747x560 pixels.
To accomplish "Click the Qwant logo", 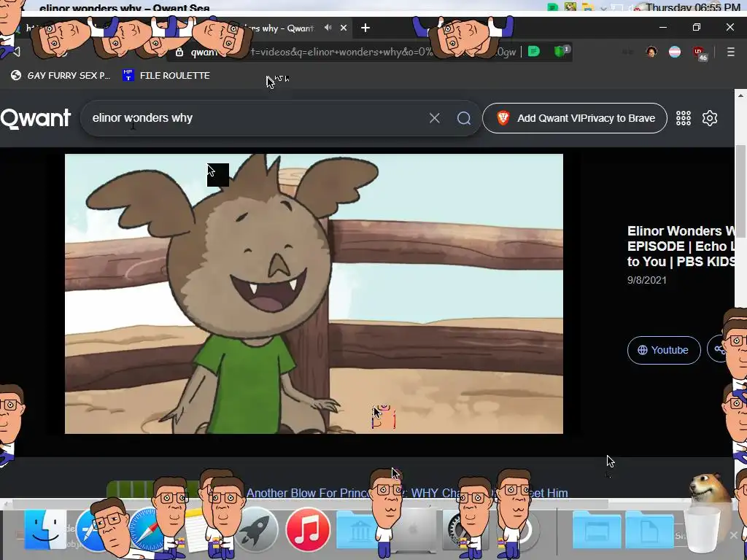I will [x=36, y=118].
